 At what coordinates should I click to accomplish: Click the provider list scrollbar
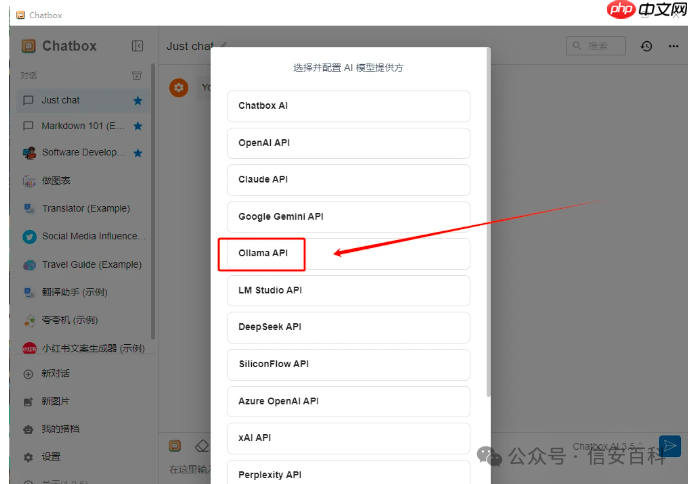(488, 222)
